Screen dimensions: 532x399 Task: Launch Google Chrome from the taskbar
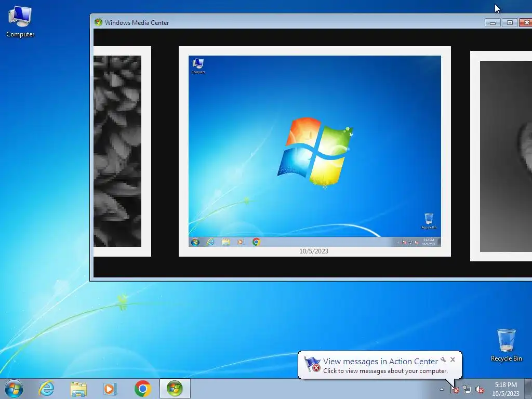(142, 389)
